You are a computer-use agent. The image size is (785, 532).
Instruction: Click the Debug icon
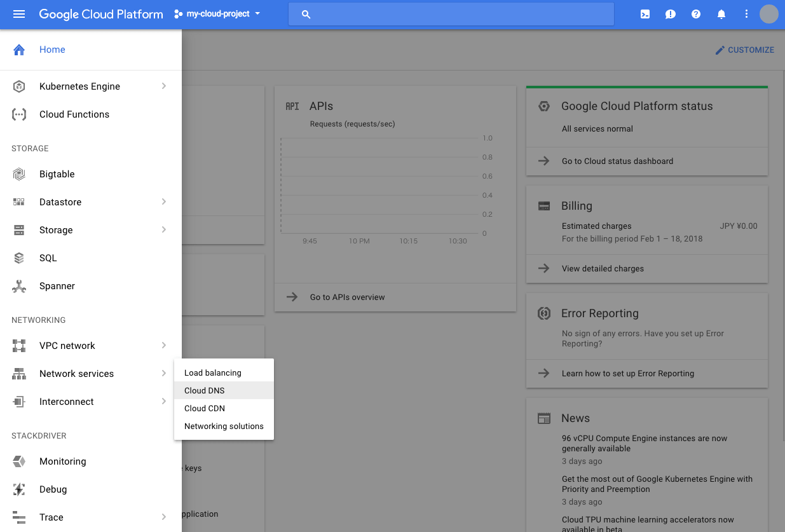(x=19, y=489)
